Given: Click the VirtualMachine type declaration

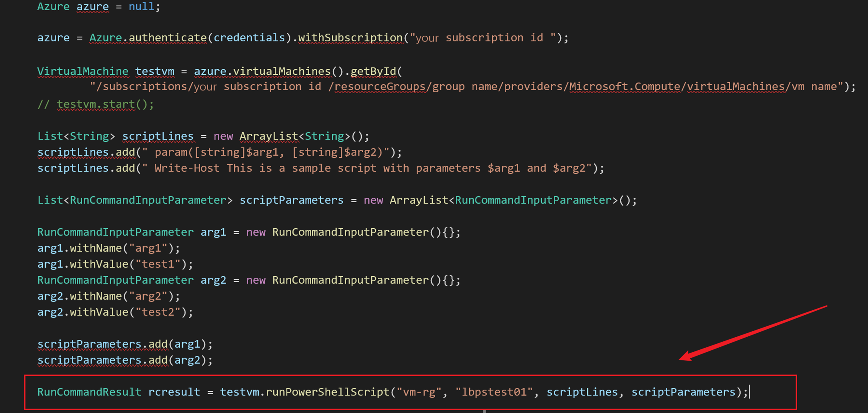Looking at the screenshot, I should tap(83, 71).
